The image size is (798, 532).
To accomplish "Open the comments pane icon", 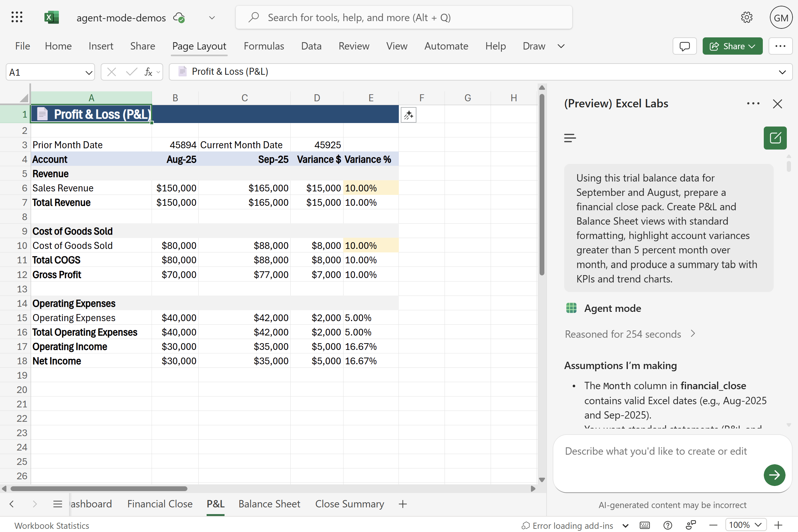I will [x=684, y=46].
